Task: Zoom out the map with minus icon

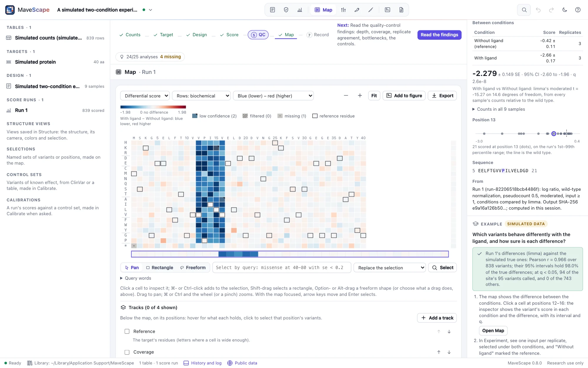Action: point(346,95)
